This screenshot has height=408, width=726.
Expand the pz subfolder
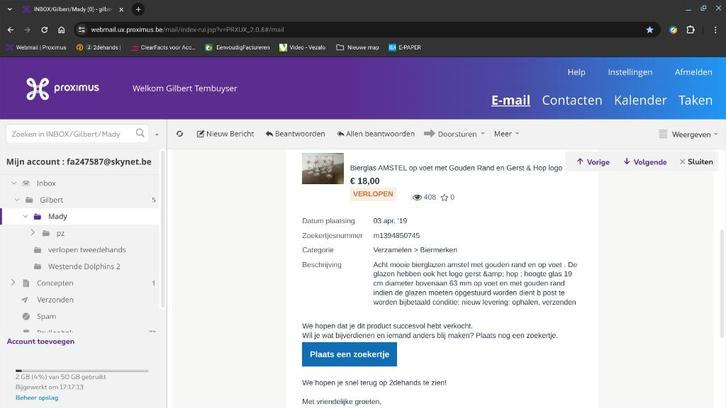pyautogui.click(x=32, y=233)
